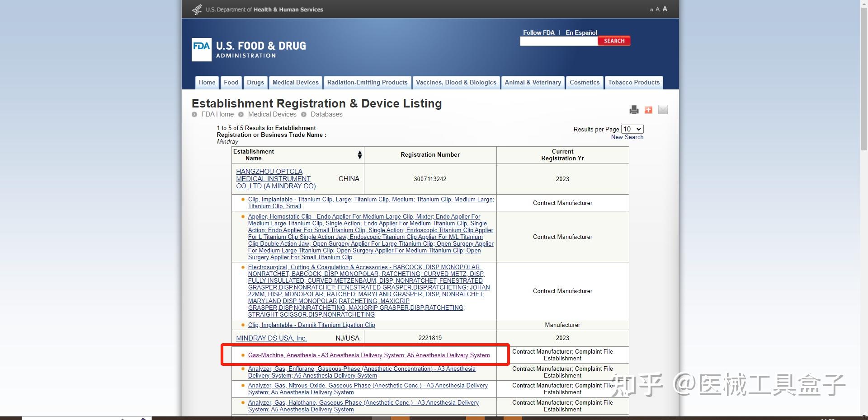The width and height of the screenshot is (868, 420).
Task: Open Results per Page dropdown
Action: click(632, 129)
